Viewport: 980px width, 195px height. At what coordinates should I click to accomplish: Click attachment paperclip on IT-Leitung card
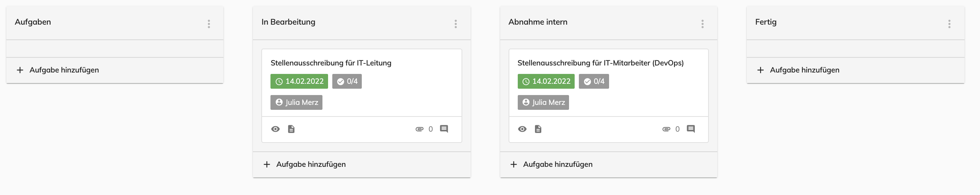point(419,129)
